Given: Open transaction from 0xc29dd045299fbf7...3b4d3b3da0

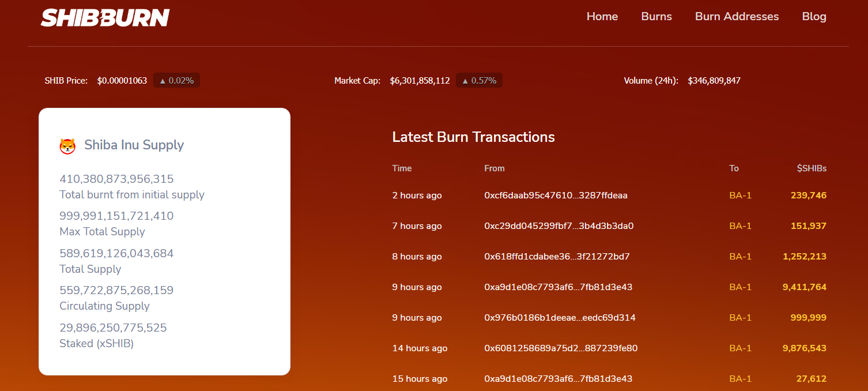Looking at the screenshot, I should 559,226.
